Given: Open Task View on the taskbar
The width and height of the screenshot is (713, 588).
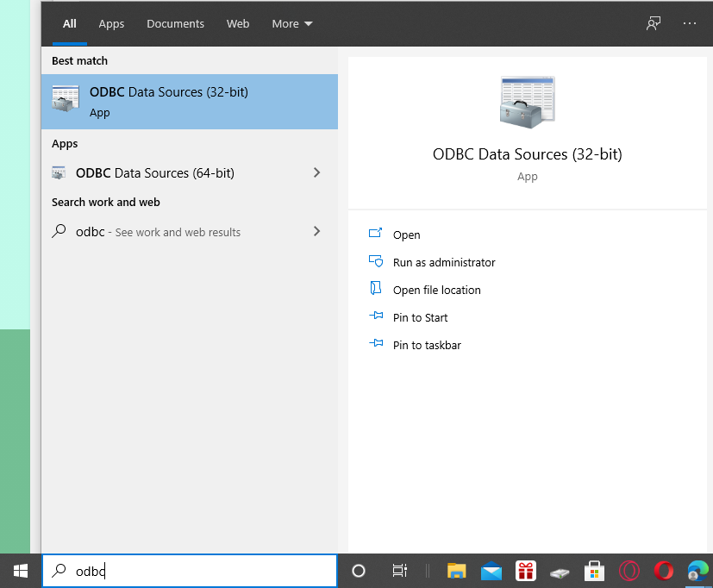Looking at the screenshot, I should pos(399,571).
